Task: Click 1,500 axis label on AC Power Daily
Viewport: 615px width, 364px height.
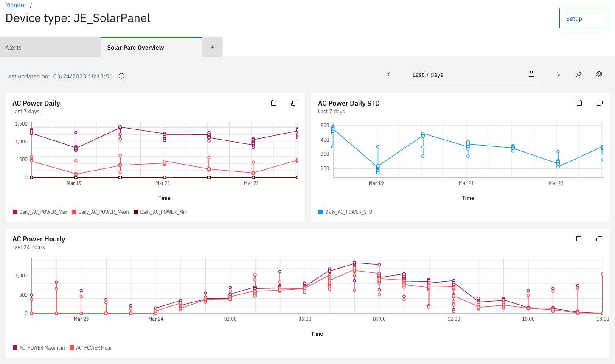Action: click(21, 124)
